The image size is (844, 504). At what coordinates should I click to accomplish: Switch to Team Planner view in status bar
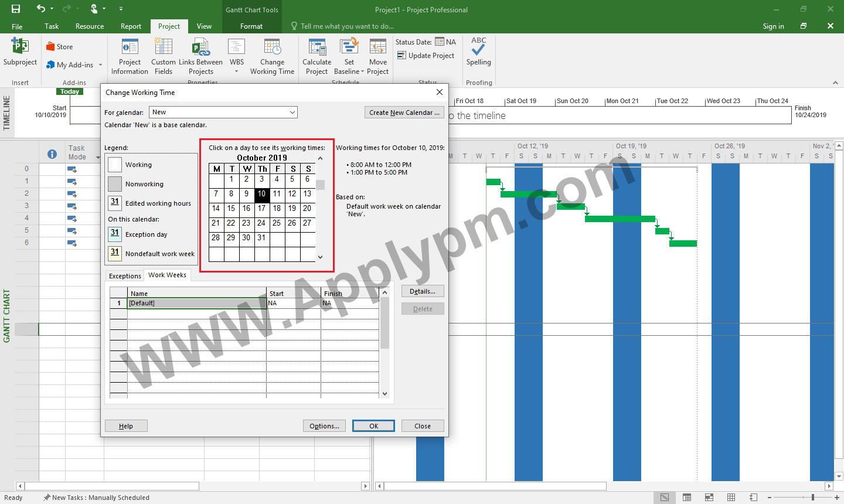[x=709, y=498]
